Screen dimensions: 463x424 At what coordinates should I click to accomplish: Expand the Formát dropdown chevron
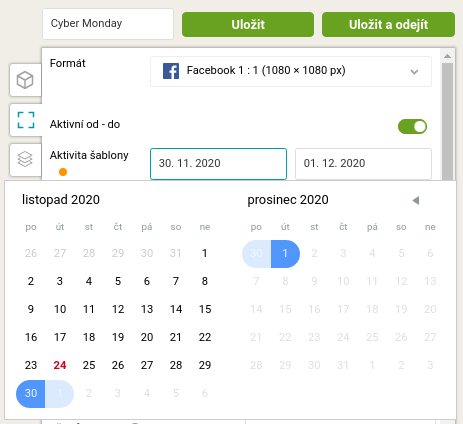click(414, 72)
